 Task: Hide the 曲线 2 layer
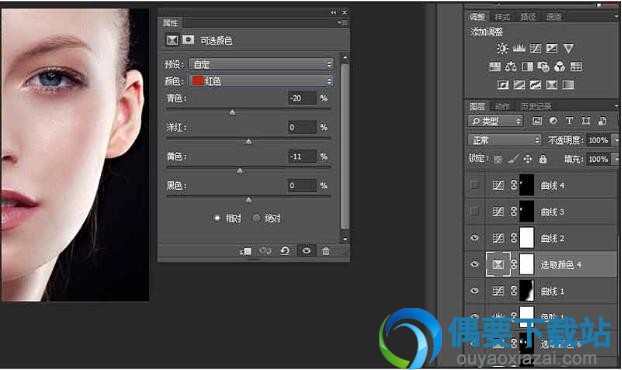[474, 238]
